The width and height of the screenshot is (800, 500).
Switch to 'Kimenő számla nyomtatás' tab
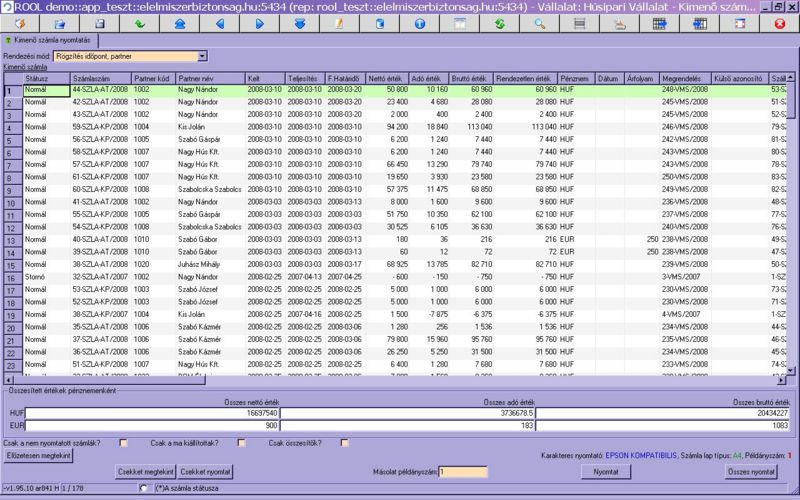click(x=50, y=40)
